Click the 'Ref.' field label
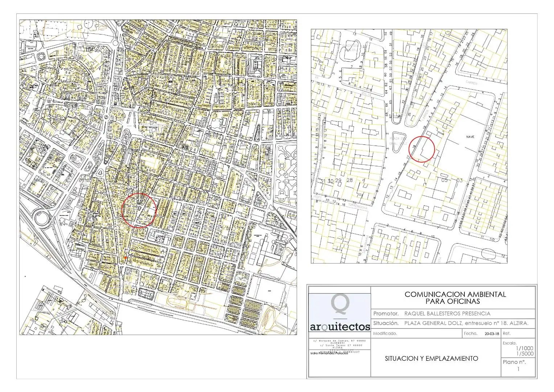 (507, 333)
